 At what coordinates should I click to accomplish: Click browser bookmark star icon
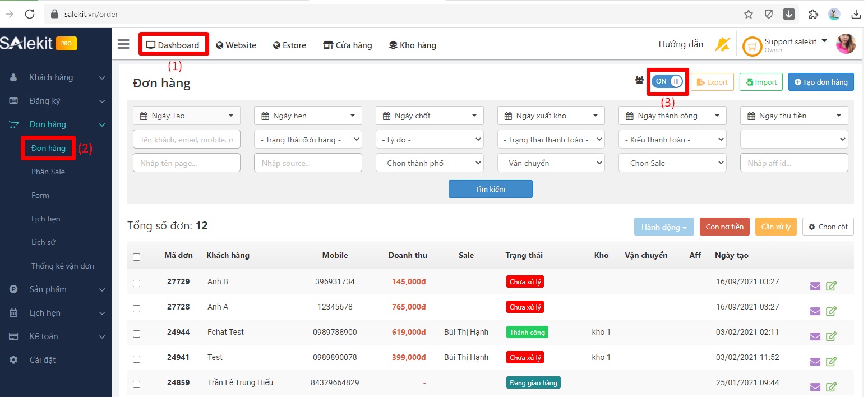pos(748,14)
